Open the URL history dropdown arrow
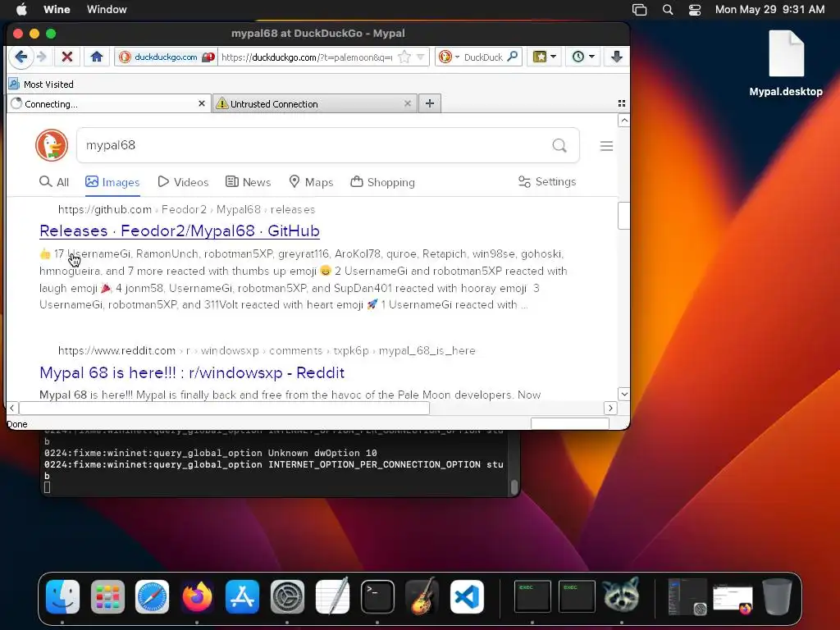The image size is (840, 630). [421, 57]
